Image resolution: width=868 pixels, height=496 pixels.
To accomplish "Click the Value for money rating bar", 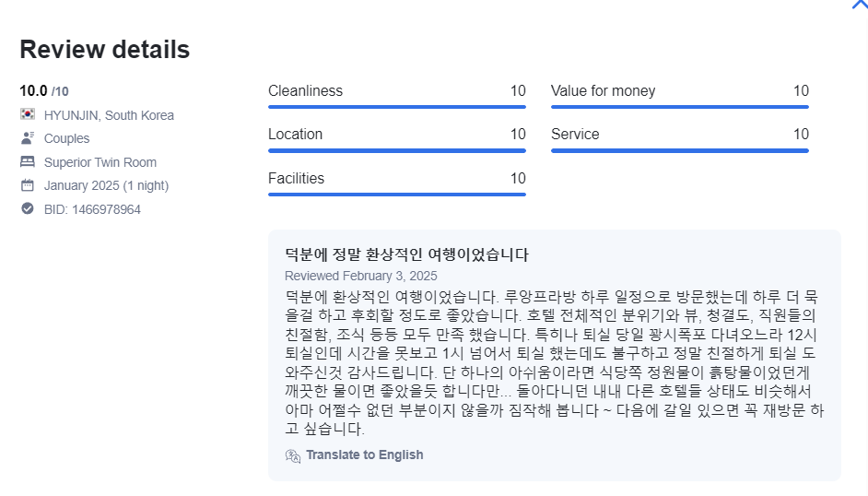I will point(680,107).
